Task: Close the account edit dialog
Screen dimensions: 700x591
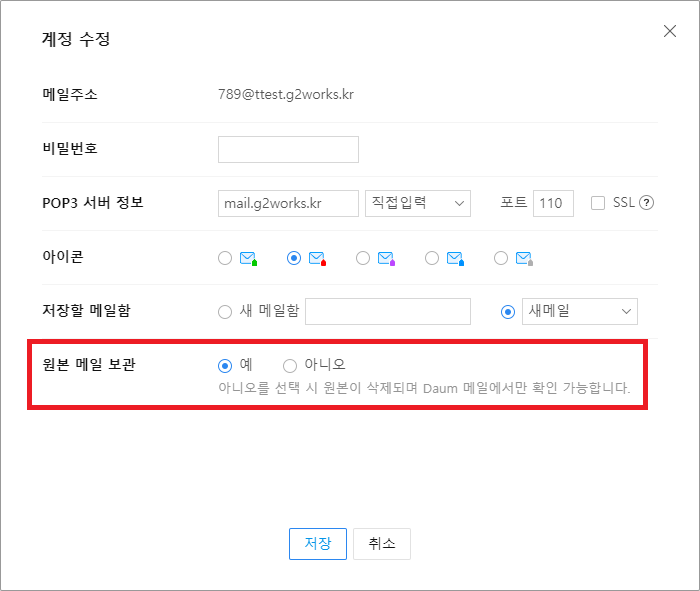Action: 670,31
